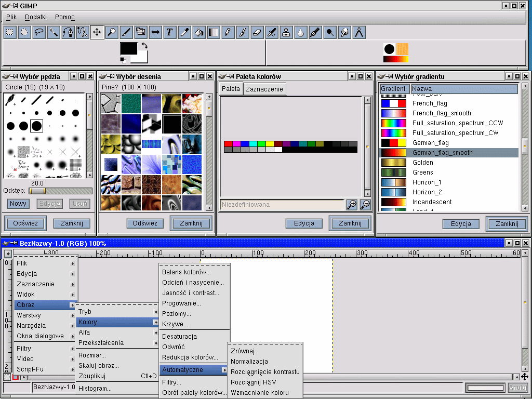
Task: Select the Rectangle Select tool
Action: [10, 33]
